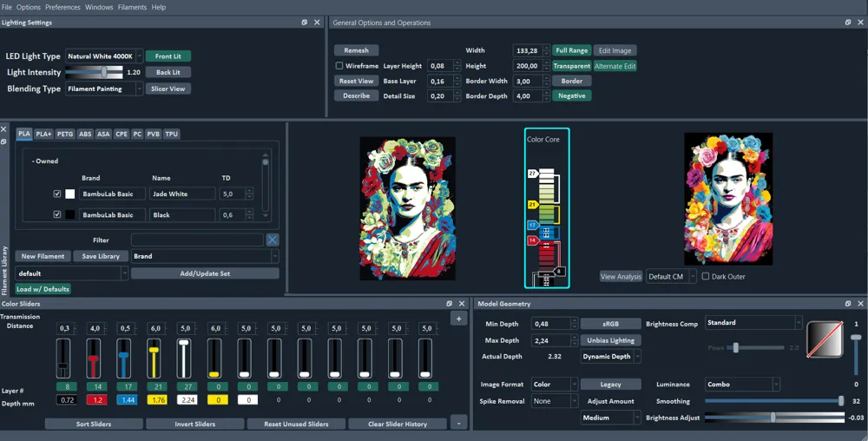Toggle the Wireframe checkbox
Image resolution: width=868 pixels, height=441 pixels.
point(339,66)
